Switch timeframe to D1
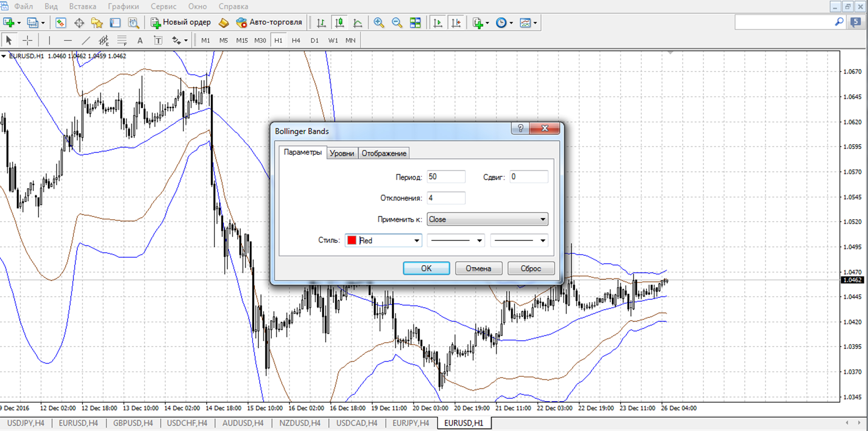Screen dimensions: 868x431 [x=315, y=41]
